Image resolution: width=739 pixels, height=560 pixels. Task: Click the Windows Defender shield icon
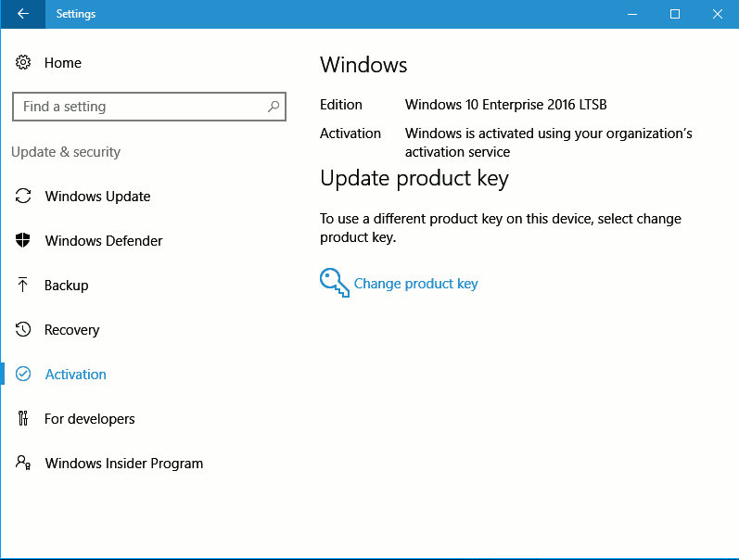(22, 240)
